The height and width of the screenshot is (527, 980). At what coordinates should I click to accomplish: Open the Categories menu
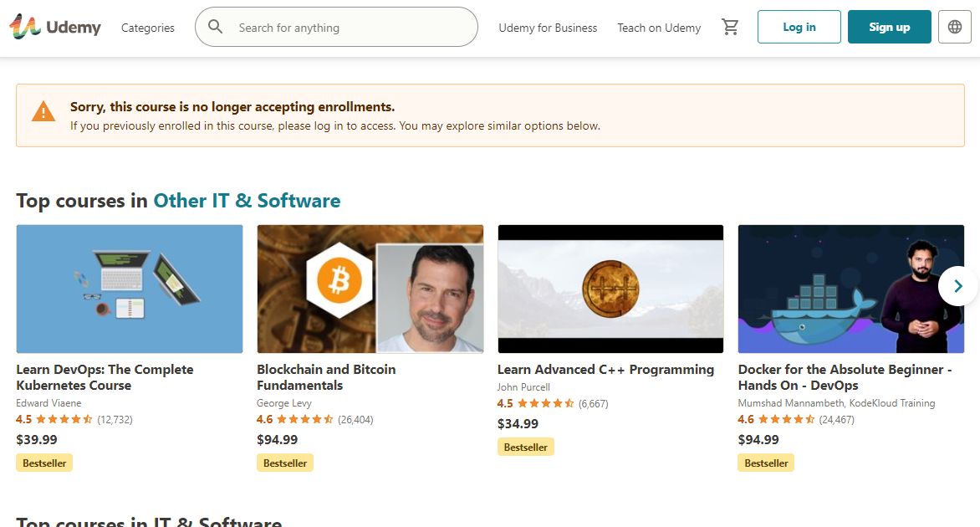148,28
